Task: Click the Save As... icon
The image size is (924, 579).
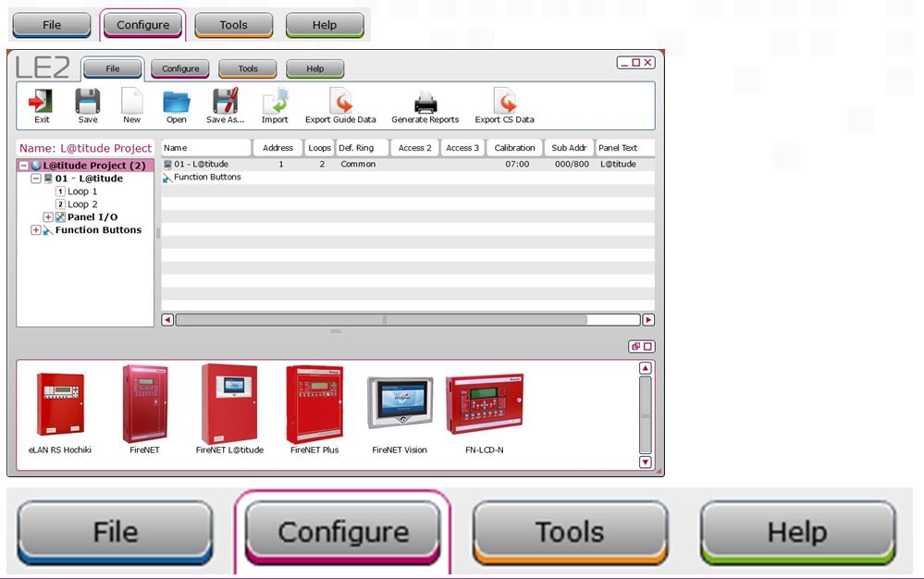Action: (x=225, y=101)
